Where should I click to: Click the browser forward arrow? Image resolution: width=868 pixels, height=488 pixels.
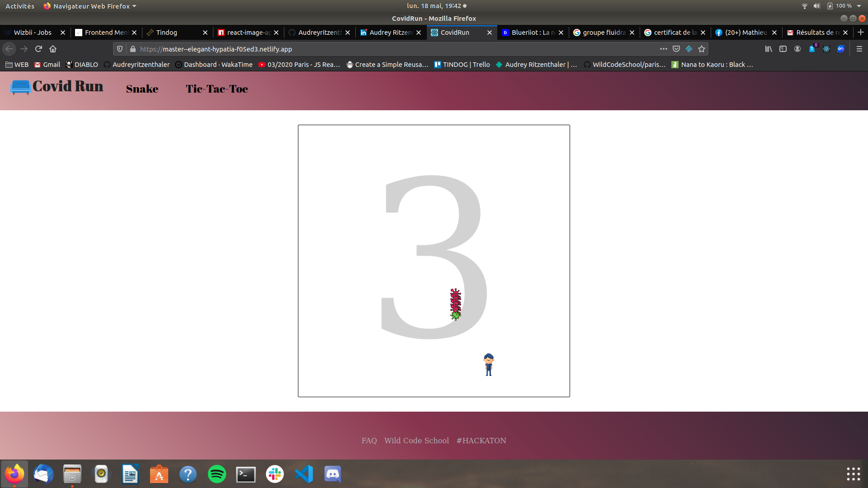(24, 49)
